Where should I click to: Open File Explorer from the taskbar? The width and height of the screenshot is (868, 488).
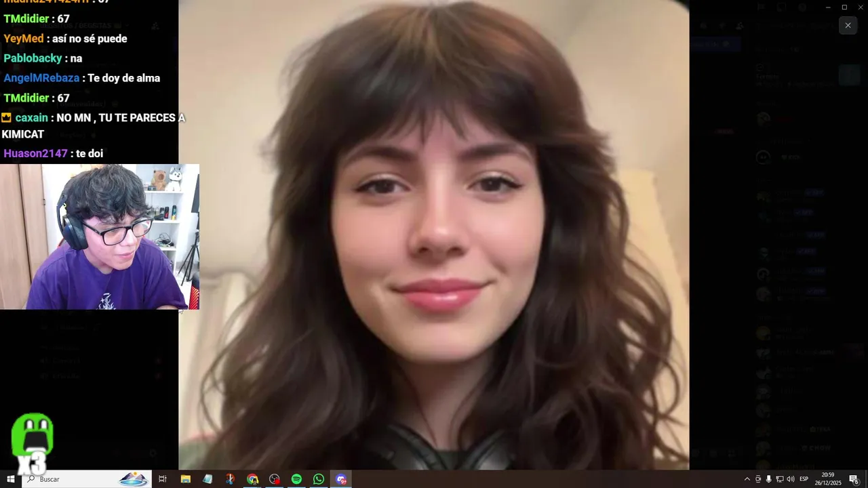coord(185,479)
